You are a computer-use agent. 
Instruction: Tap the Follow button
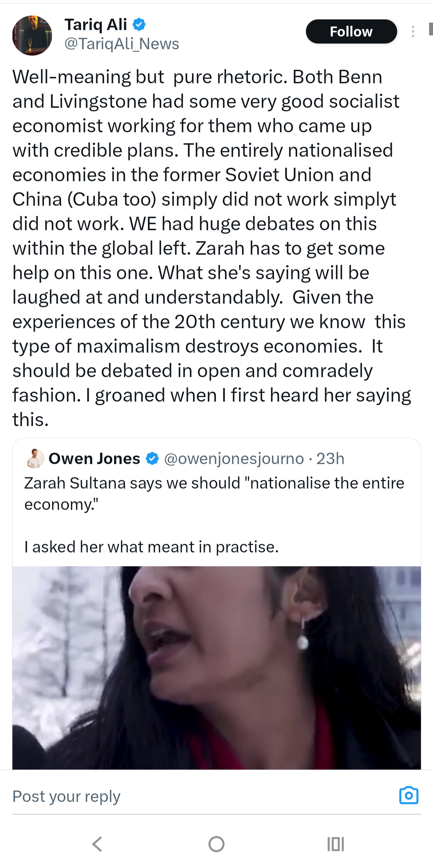pyautogui.click(x=351, y=32)
